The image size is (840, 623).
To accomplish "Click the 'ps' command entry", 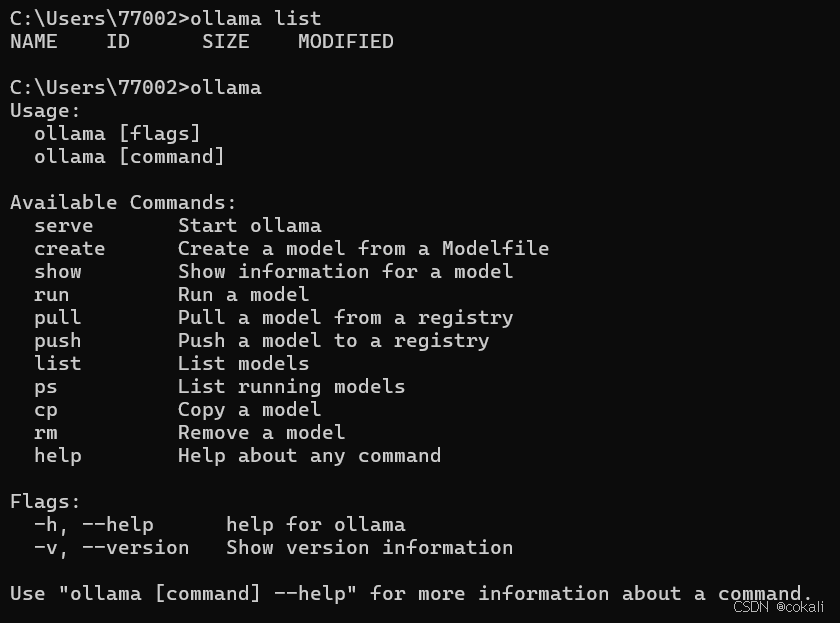I will (46, 388).
